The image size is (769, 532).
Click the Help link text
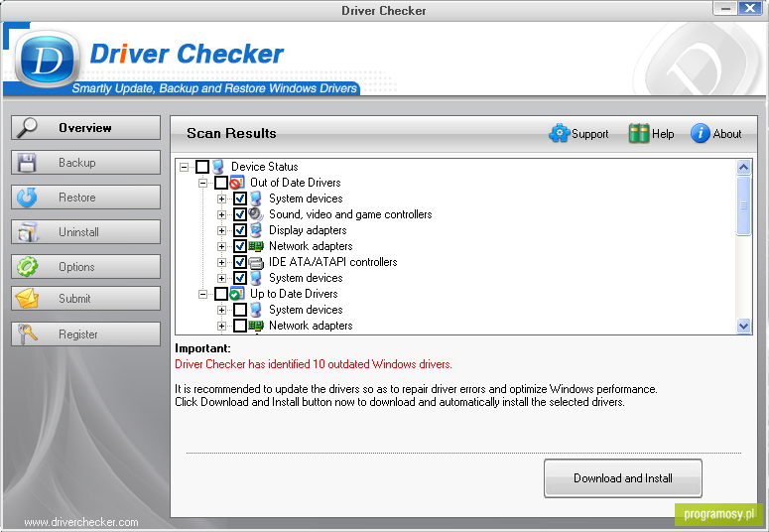point(663,134)
